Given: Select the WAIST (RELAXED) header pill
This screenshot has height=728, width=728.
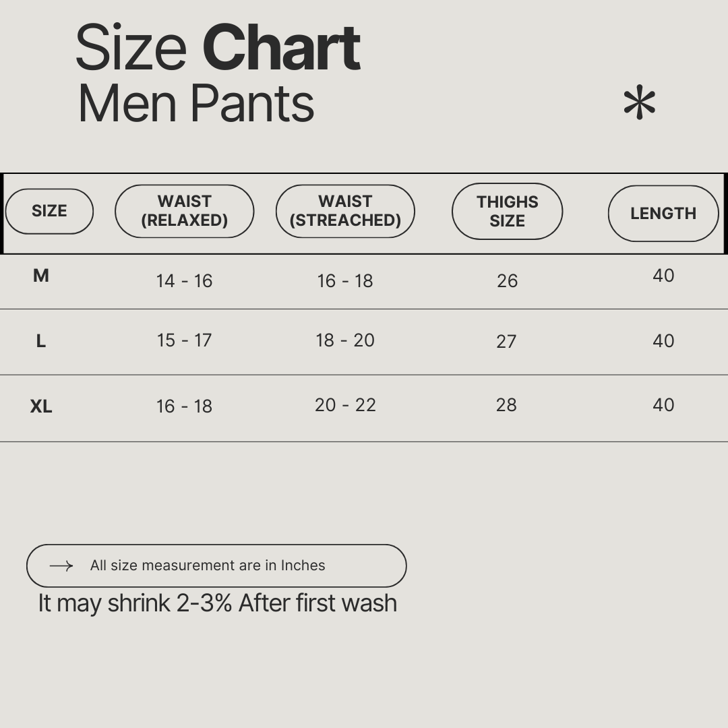Looking at the screenshot, I should pyautogui.click(x=184, y=211).
